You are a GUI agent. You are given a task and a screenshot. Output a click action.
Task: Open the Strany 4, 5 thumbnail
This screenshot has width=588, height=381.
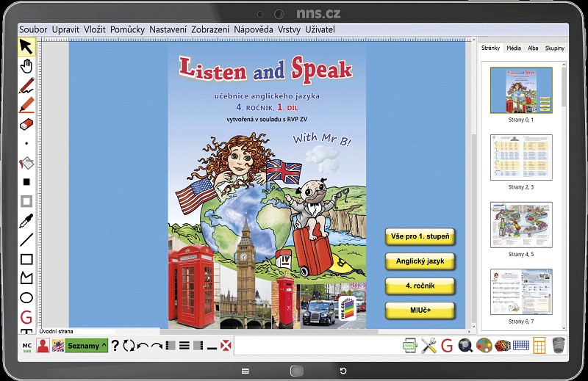click(521, 225)
